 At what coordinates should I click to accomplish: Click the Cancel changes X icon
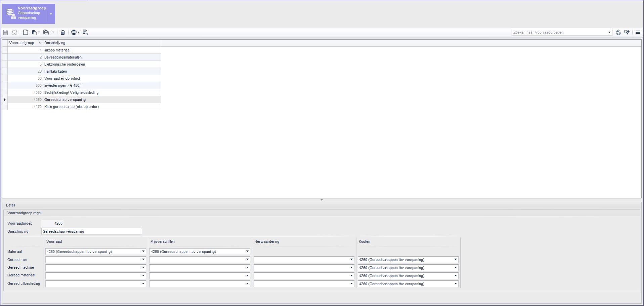(x=14, y=32)
